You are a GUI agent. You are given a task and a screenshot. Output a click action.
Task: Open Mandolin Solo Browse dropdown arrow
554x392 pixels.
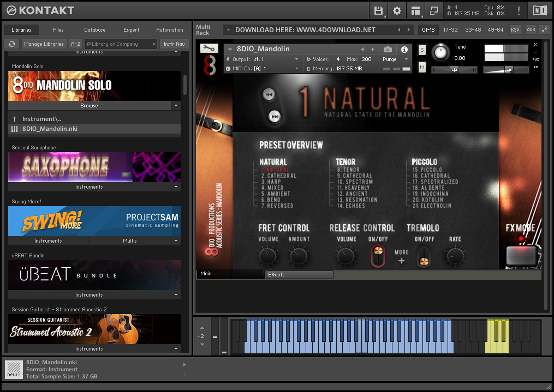point(176,106)
